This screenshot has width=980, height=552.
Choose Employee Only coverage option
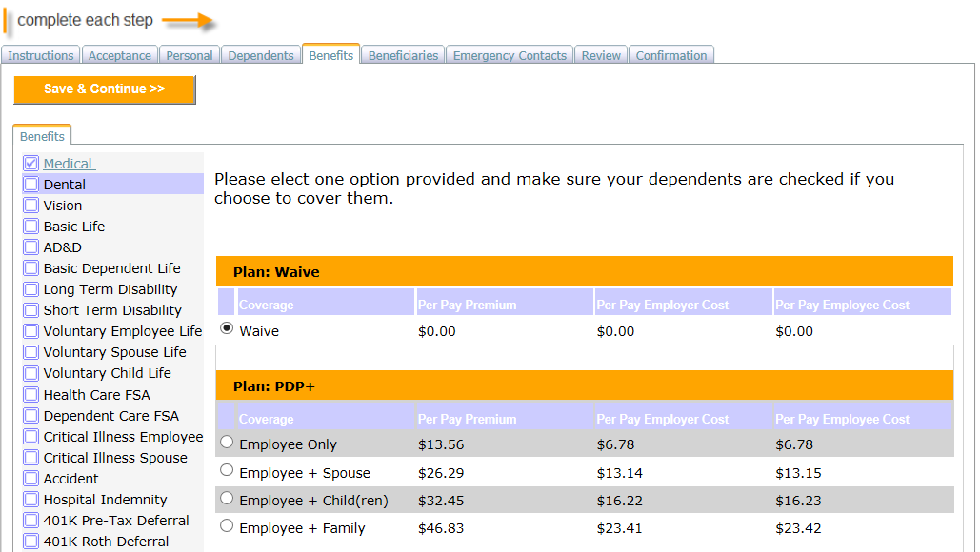(x=227, y=443)
